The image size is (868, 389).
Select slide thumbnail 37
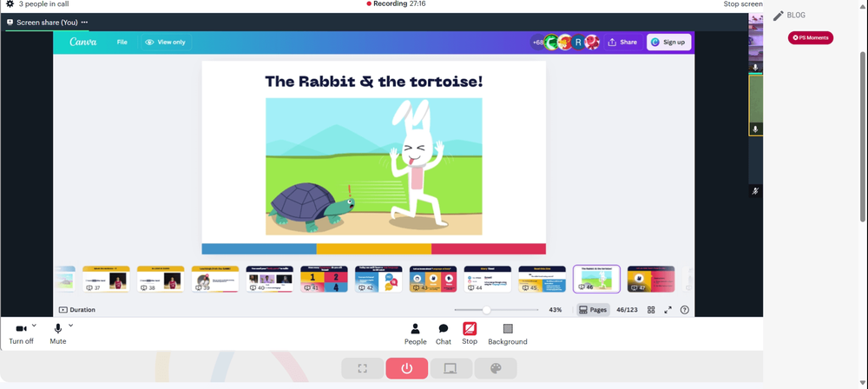(106, 279)
